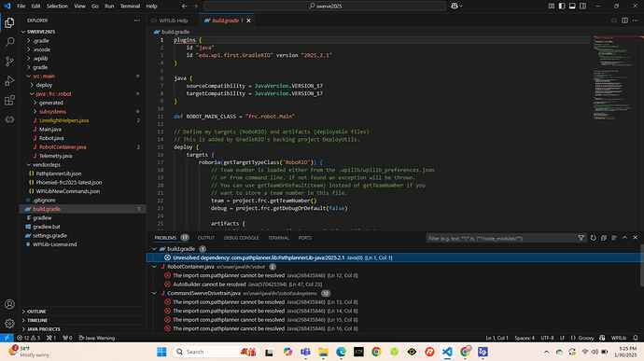Screen dimensions: 644x361
Task: Open the WPILib icon in activity bar
Action: 9,119
